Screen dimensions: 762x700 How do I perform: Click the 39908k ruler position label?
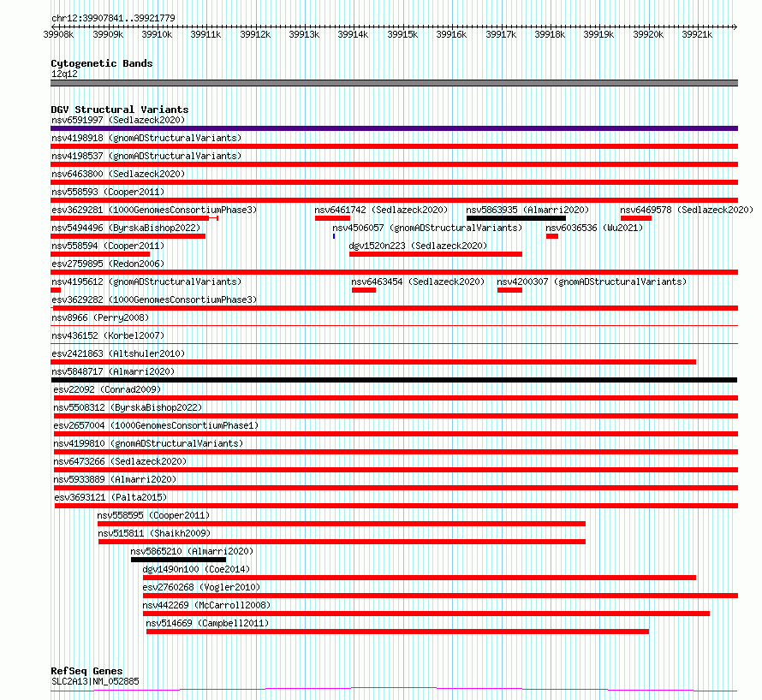(58, 34)
